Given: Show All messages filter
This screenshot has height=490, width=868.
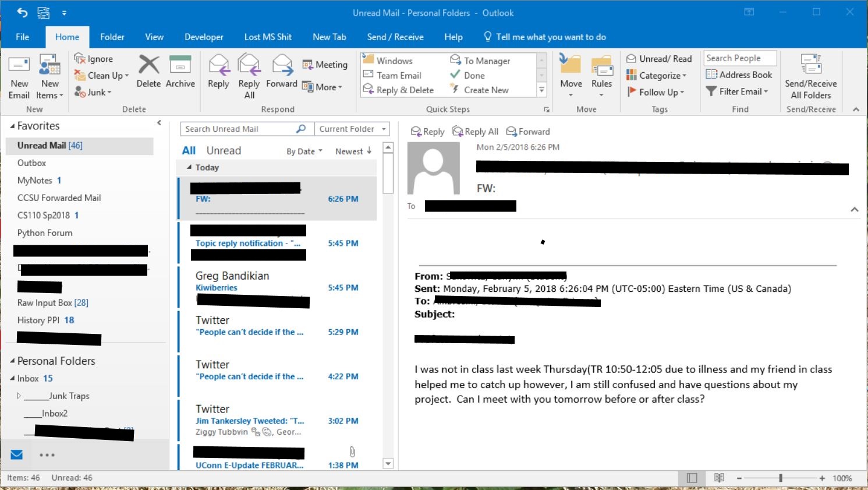Looking at the screenshot, I should click(189, 151).
